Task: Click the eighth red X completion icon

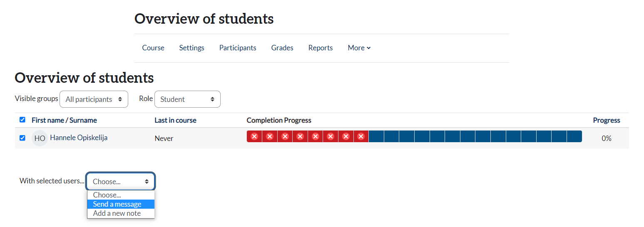Action: pos(361,136)
